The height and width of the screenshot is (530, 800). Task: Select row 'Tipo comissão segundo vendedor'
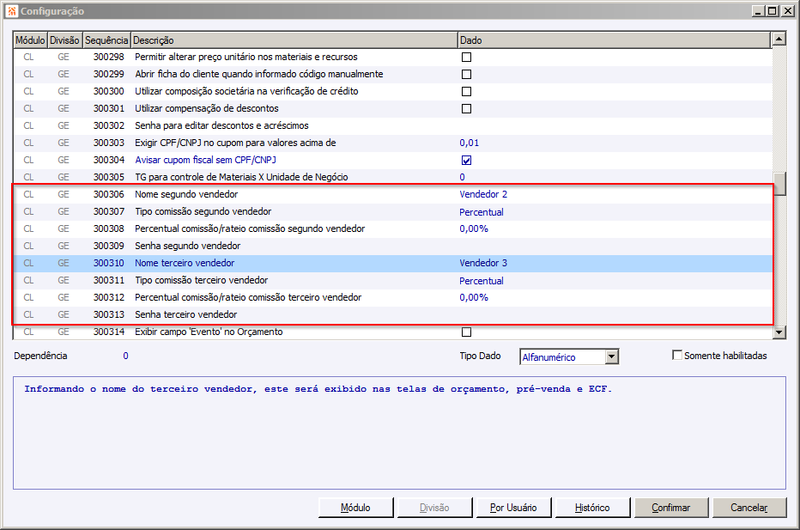coord(392,212)
